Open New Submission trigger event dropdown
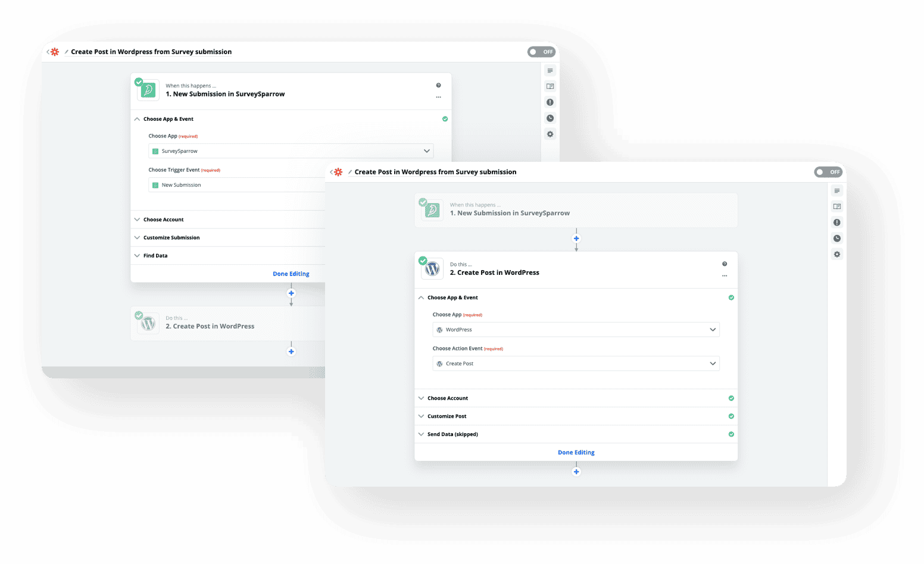This screenshot has width=924, height=564. click(237, 185)
